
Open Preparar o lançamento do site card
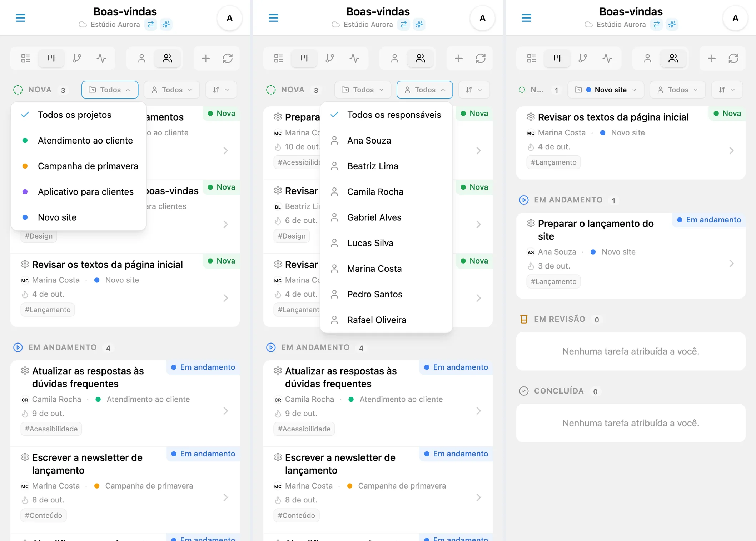631,256
